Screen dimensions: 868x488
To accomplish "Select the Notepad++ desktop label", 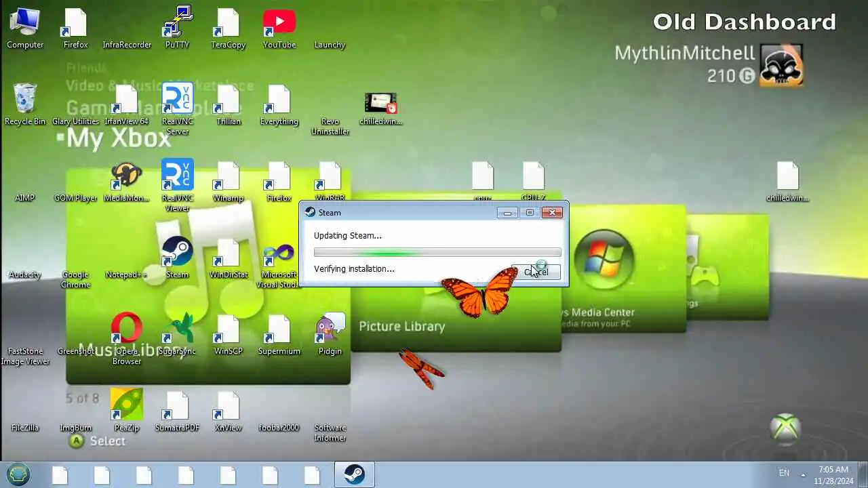I will pyautogui.click(x=127, y=274).
